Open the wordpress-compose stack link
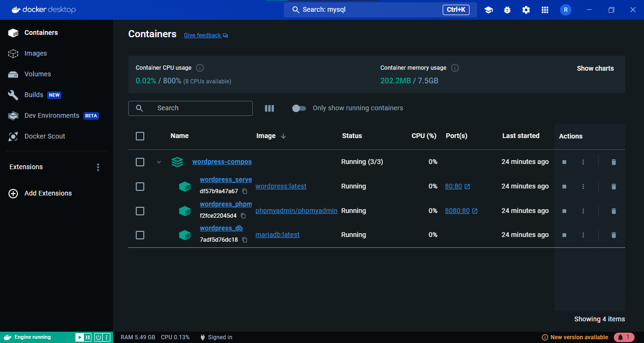 coord(222,162)
